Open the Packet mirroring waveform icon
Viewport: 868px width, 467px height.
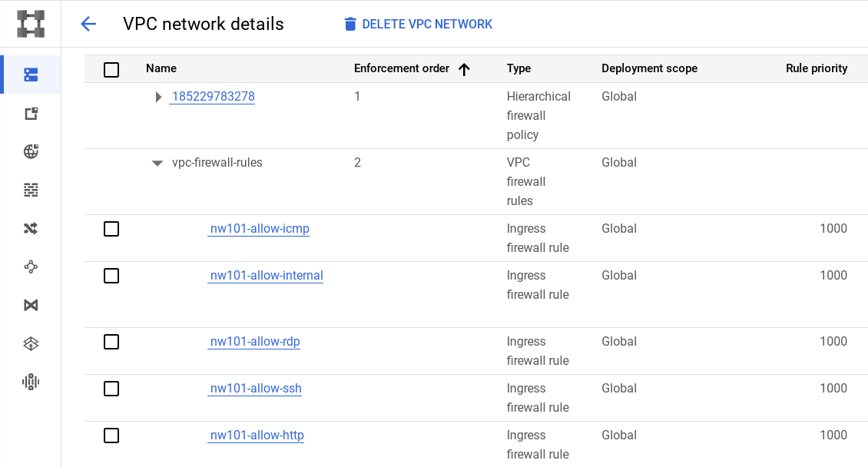[30, 382]
